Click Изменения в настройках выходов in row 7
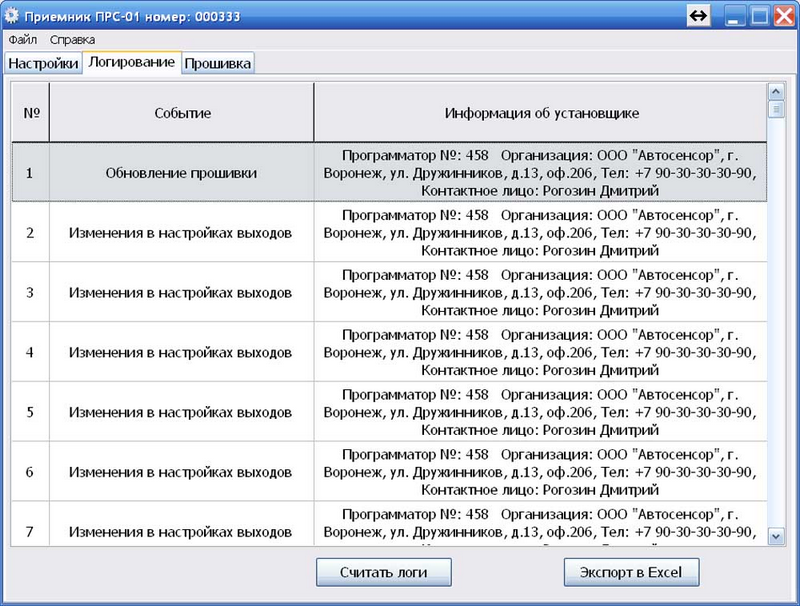This screenshot has height=606, width=800. [182, 523]
